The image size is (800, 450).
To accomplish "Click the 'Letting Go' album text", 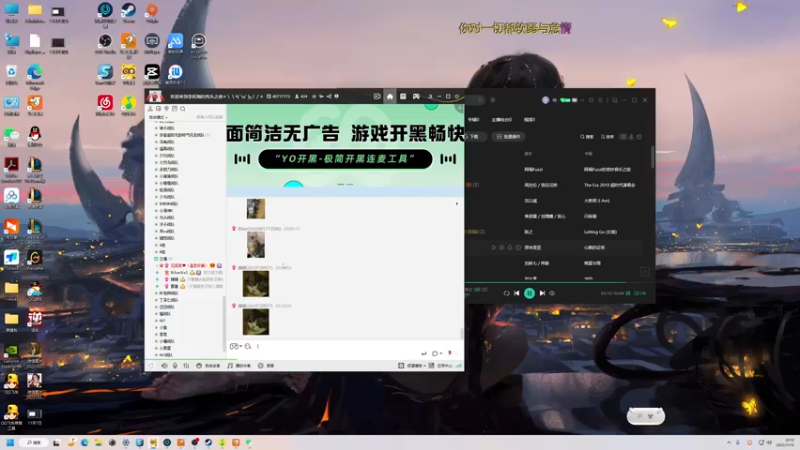I will (601, 232).
